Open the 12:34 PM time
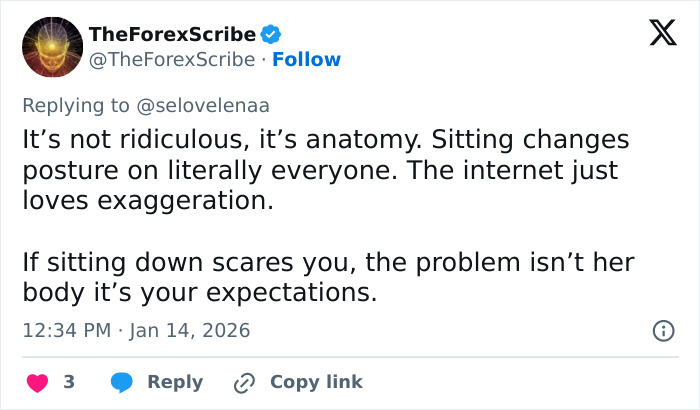 click(x=64, y=330)
